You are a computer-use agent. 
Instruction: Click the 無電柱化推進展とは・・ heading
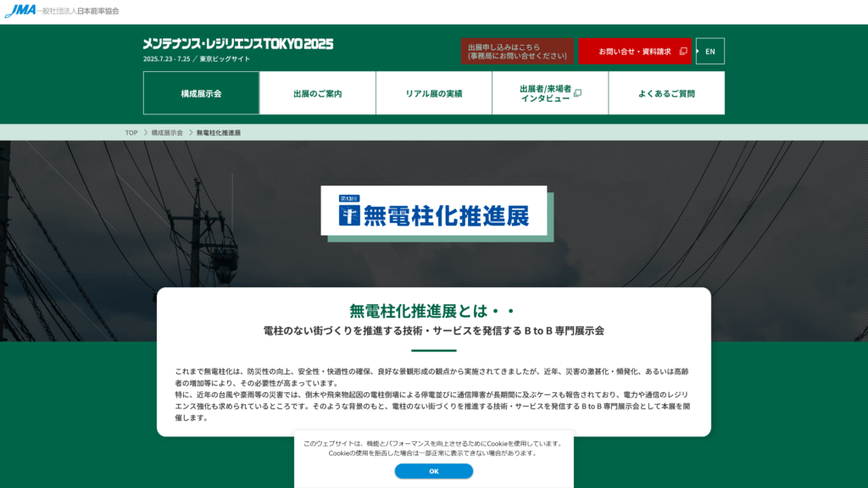(433, 311)
